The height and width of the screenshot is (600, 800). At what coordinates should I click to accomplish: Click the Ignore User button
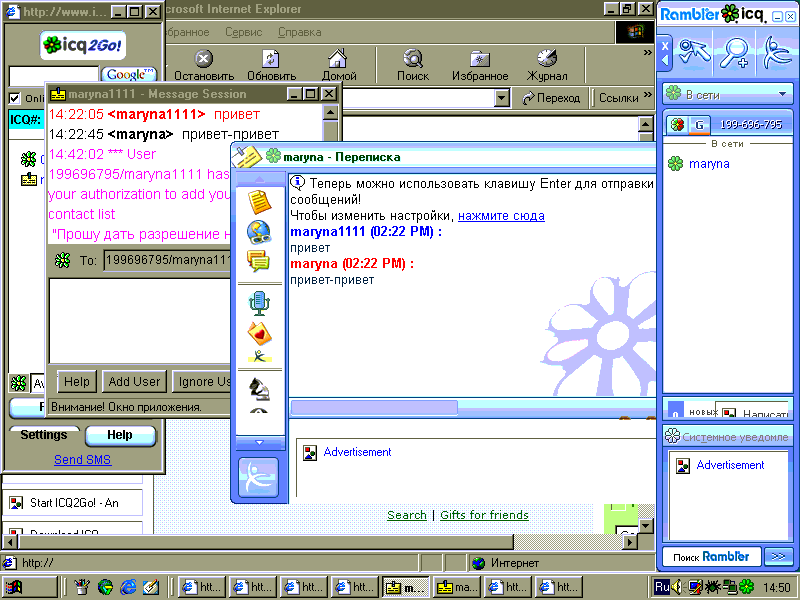[202, 382]
